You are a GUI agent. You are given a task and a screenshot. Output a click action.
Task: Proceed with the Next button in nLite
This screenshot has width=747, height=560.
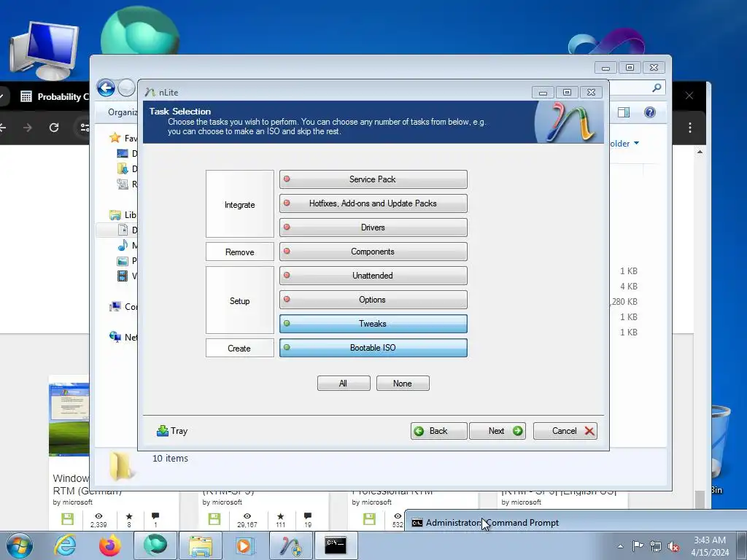tap(498, 431)
